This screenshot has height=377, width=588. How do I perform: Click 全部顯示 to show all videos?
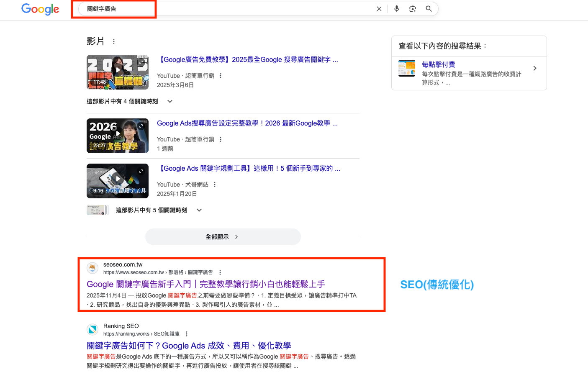point(223,237)
